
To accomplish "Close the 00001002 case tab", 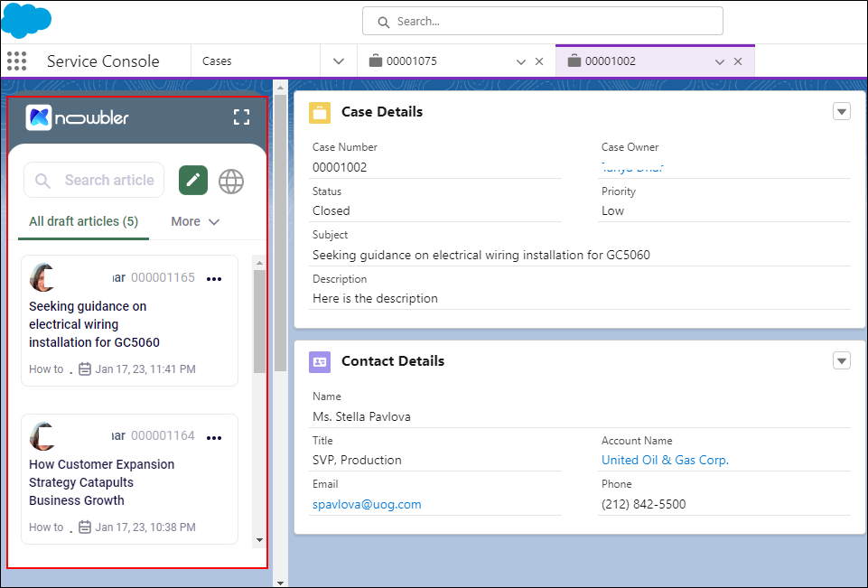I will (x=738, y=61).
